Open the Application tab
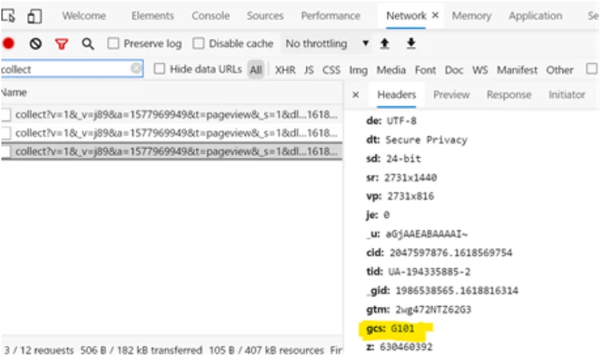The width and height of the screenshot is (603, 364). (535, 16)
